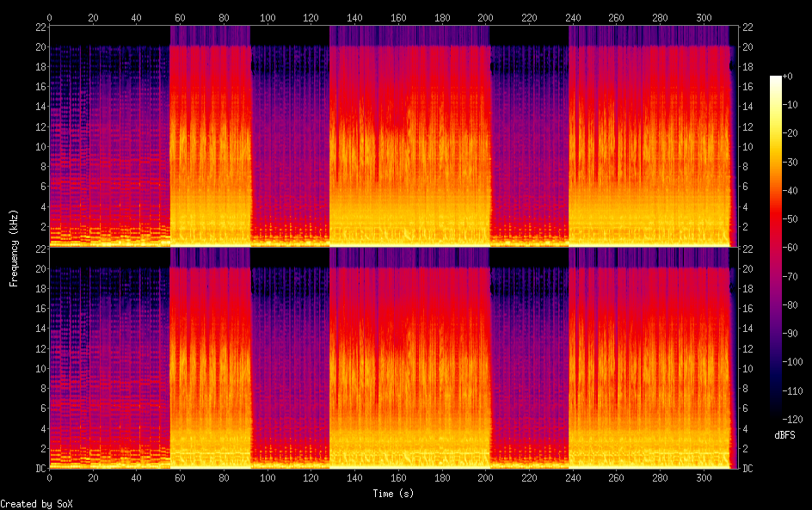Select the 100 tick on the top time axis
The image size is (812, 510).
(268, 17)
